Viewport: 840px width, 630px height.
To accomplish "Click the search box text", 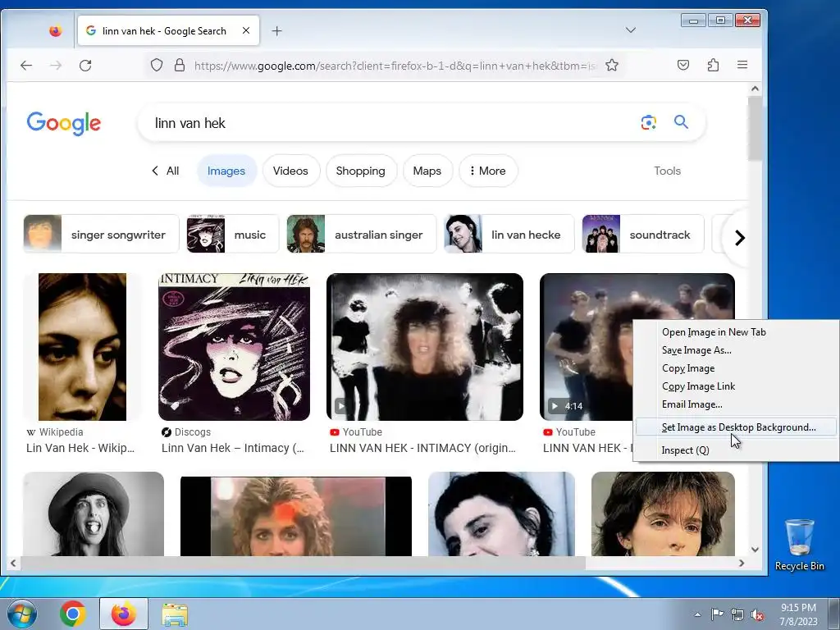I will tap(190, 123).
